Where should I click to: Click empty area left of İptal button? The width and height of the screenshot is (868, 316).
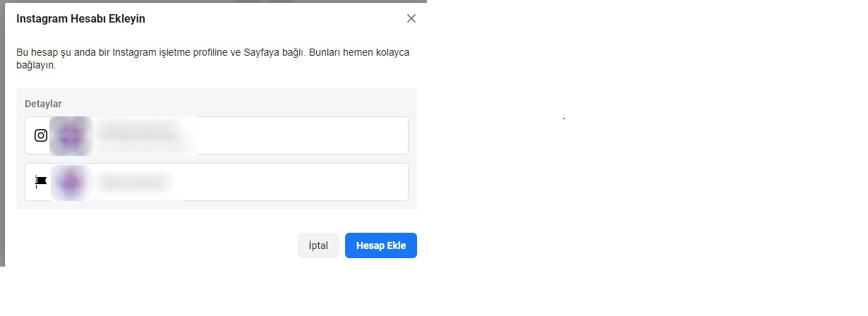click(155, 245)
